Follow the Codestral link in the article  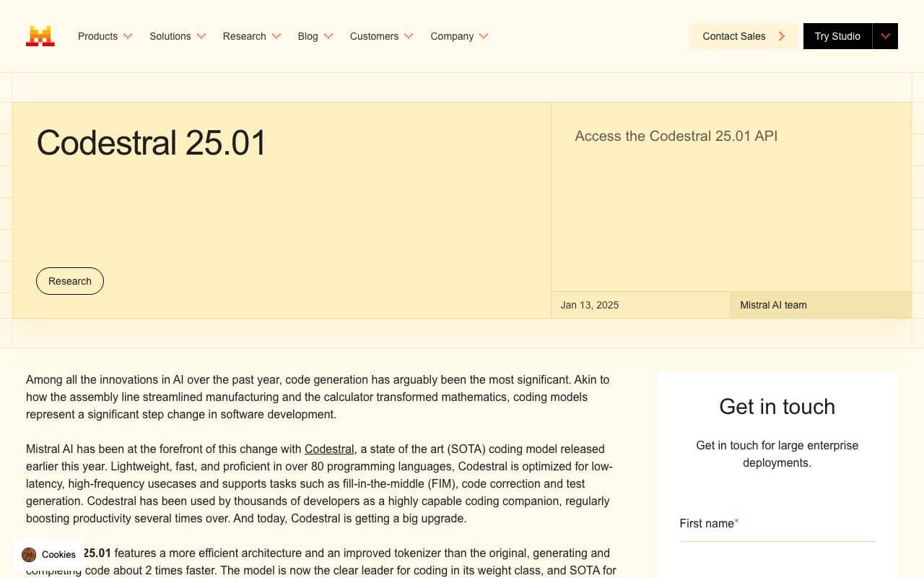(329, 449)
